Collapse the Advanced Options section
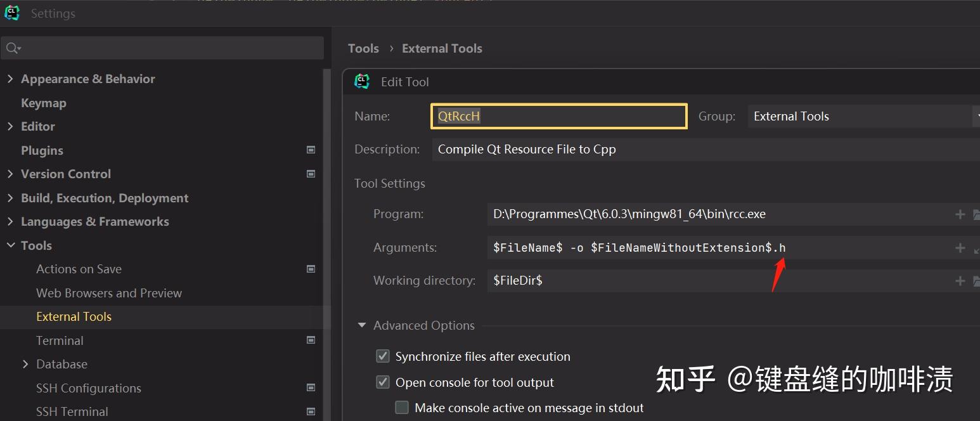980x421 pixels. (361, 325)
